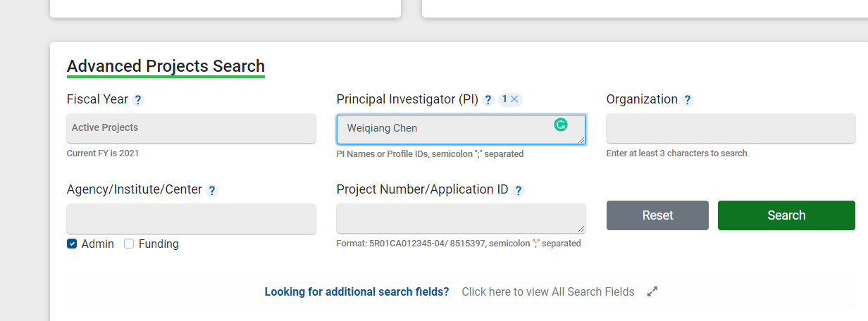Screen dimensions: 868x321
Task: Clear the PI selection count badge
Action: tap(514, 99)
